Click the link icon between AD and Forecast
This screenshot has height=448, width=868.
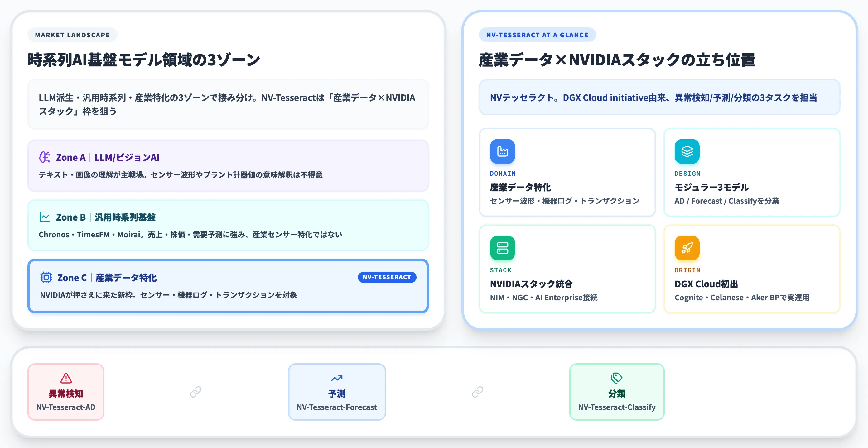pos(196,392)
